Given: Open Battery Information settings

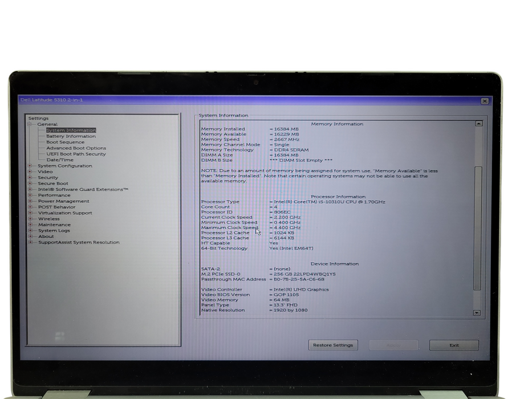Looking at the screenshot, I should (x=71, y=136).
